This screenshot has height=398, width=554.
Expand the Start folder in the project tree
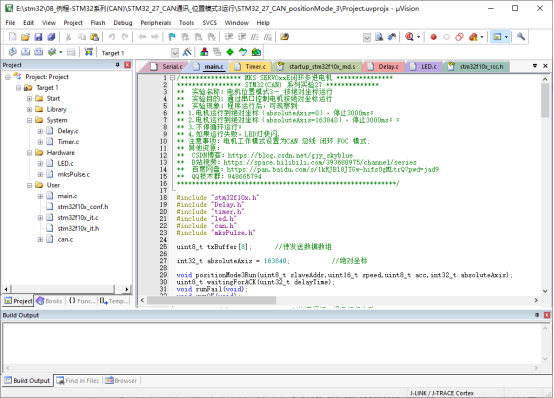pos(30,98)
